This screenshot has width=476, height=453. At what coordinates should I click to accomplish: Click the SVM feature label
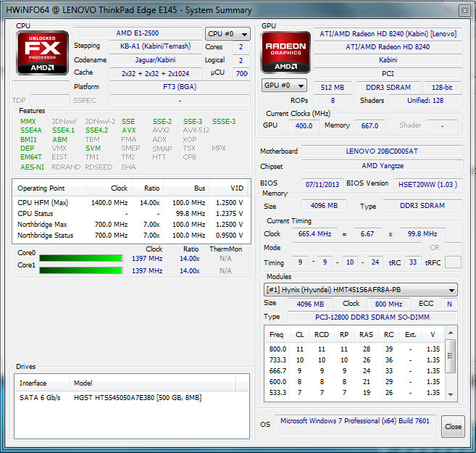(x=93, y=149)
